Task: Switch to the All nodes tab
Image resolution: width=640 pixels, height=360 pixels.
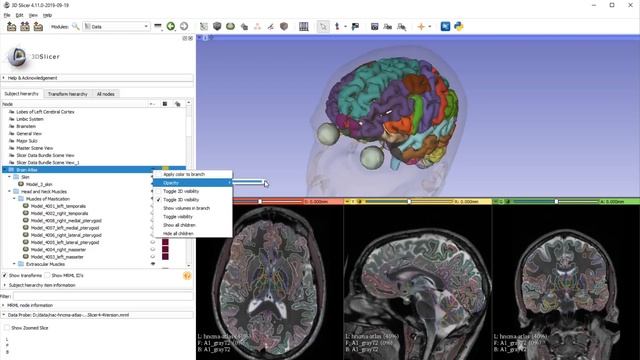Action: tap(106, 94)
